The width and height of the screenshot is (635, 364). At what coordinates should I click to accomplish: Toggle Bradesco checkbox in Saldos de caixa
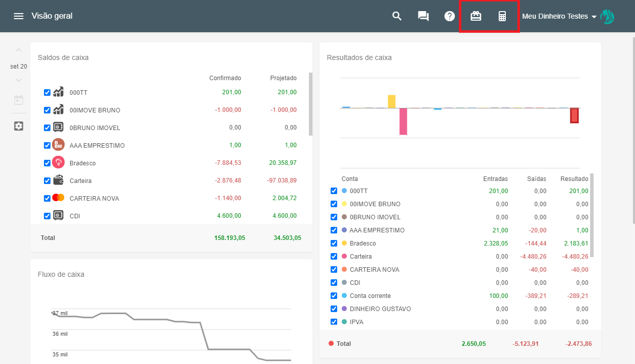[47, 163]
